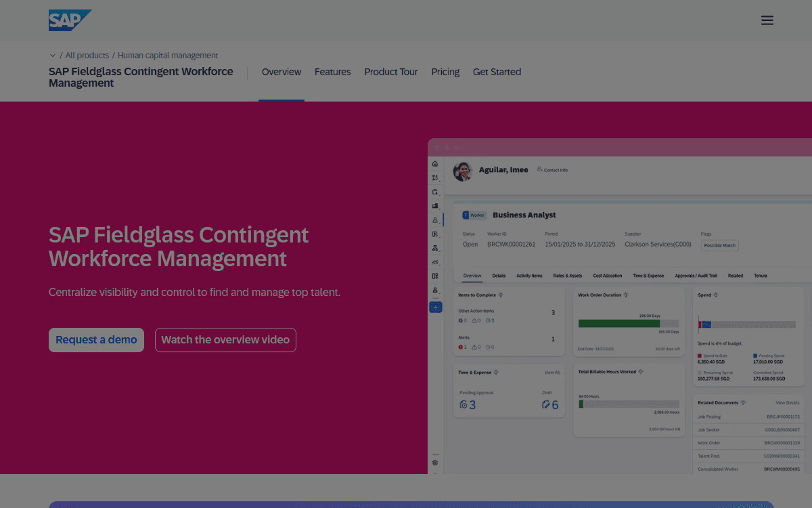Viewport: 812px width, 508px height.
Task: Click Worker ID BRCWK00001261
Action: (x=511, y=245)
